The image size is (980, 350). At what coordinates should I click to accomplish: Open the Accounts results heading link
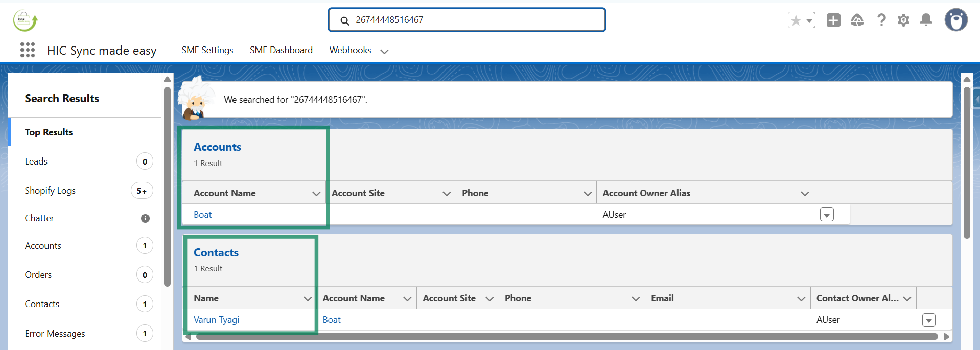(x=217, y=147)
